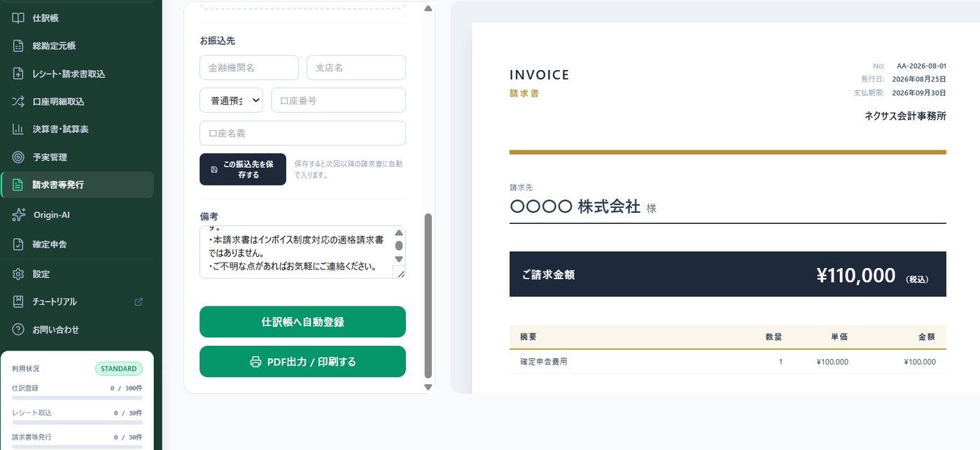Viewport: 980px width, 450px height.
Task: Click the 決算書・試算表 bar chart icon
Action: 18,129
